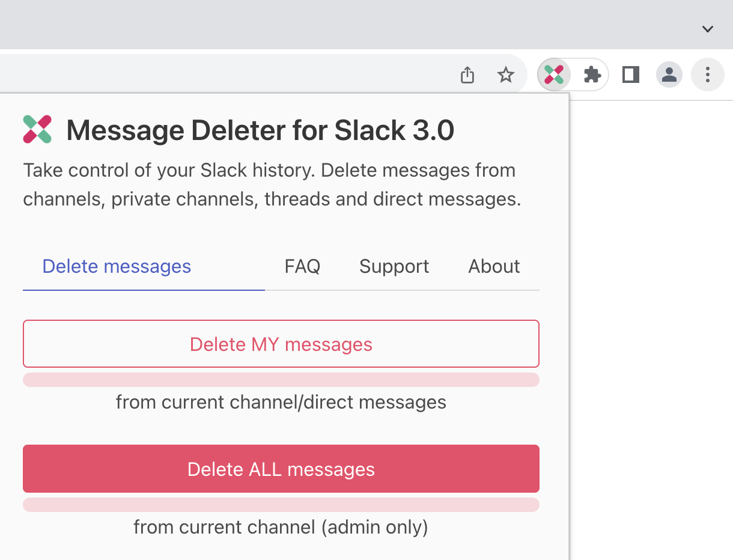Select the Delete messages tab

click(x=117, y=266)
